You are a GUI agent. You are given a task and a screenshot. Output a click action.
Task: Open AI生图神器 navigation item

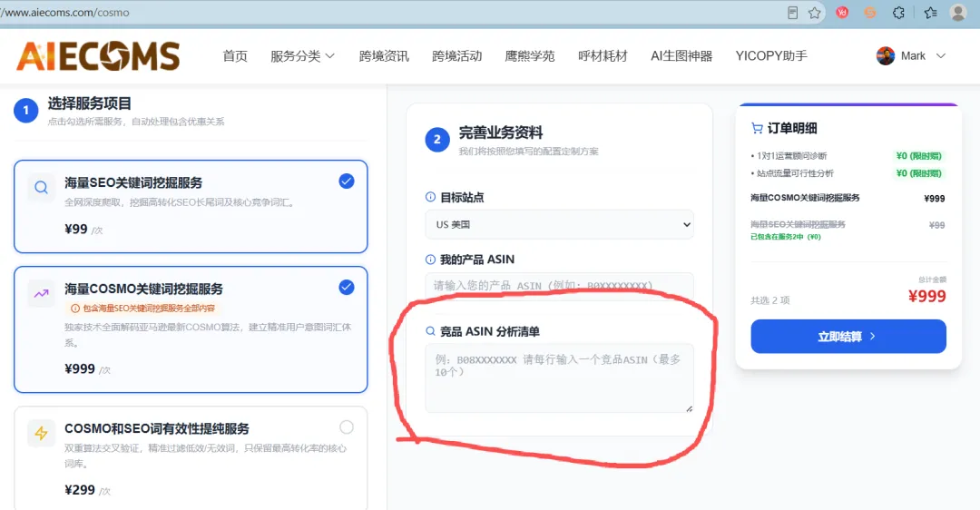681,55
